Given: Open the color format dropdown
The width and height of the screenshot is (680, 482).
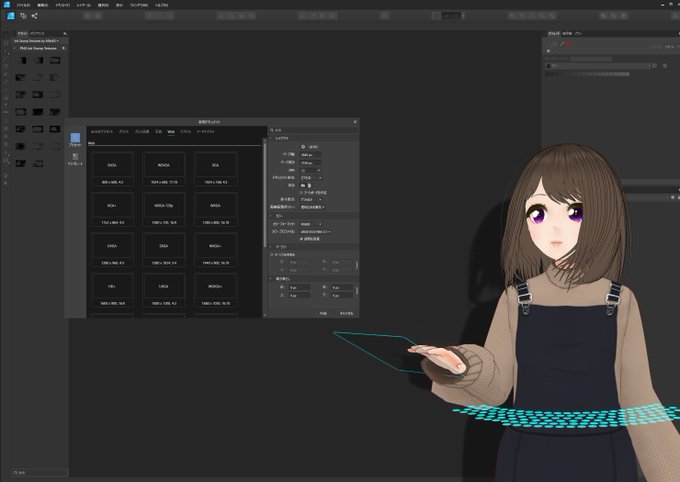Looking at the screenshot, I should (x=311, y=224).
